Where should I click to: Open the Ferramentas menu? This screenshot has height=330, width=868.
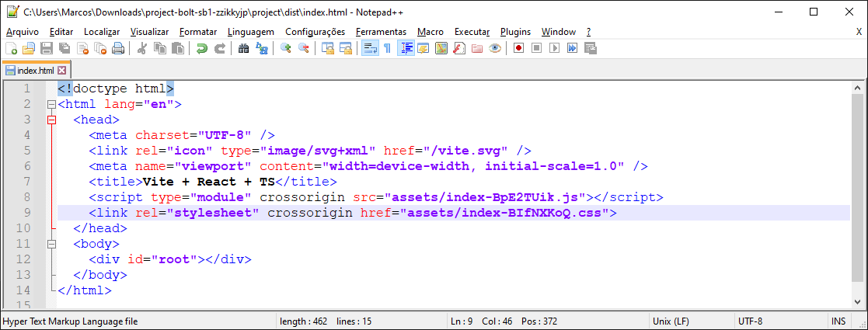381,32
